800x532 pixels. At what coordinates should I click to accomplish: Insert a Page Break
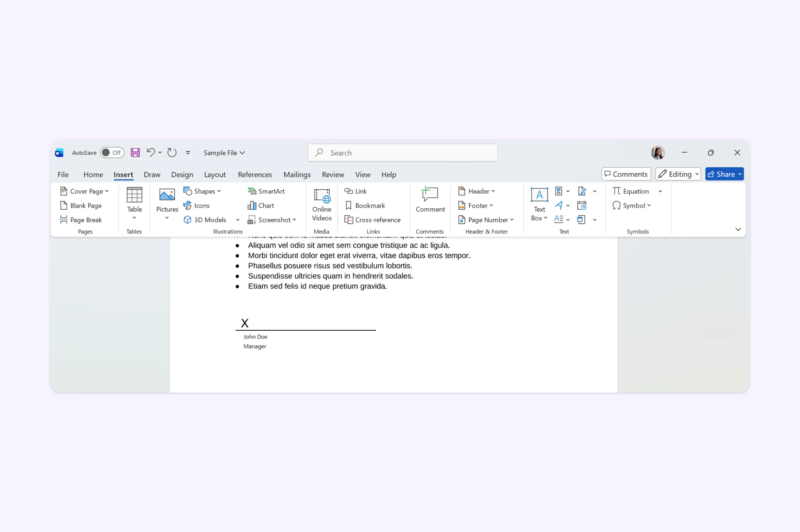pyautogui.click(x=81, y=220)
